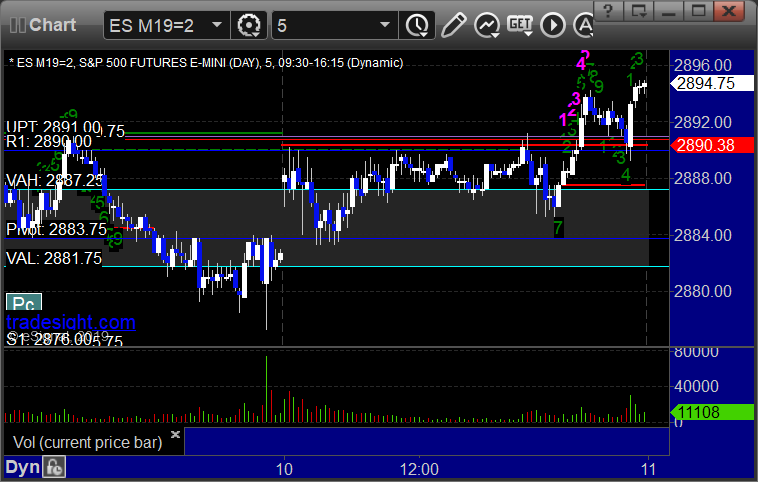Click the 2896.00 price axis label
The height and width of the screenshot is (482, 758).
coord(702,65)
